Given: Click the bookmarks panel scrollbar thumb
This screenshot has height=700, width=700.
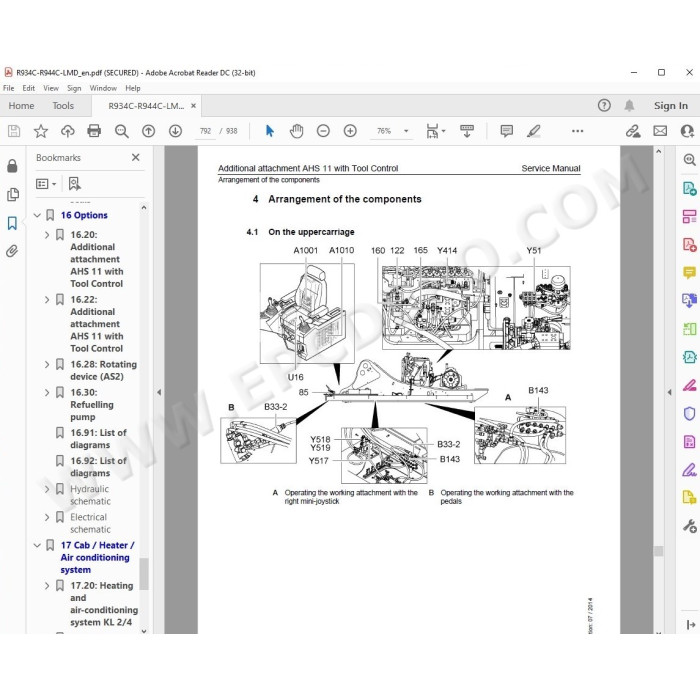Looking at the screenshot, I should pos(144,574).
